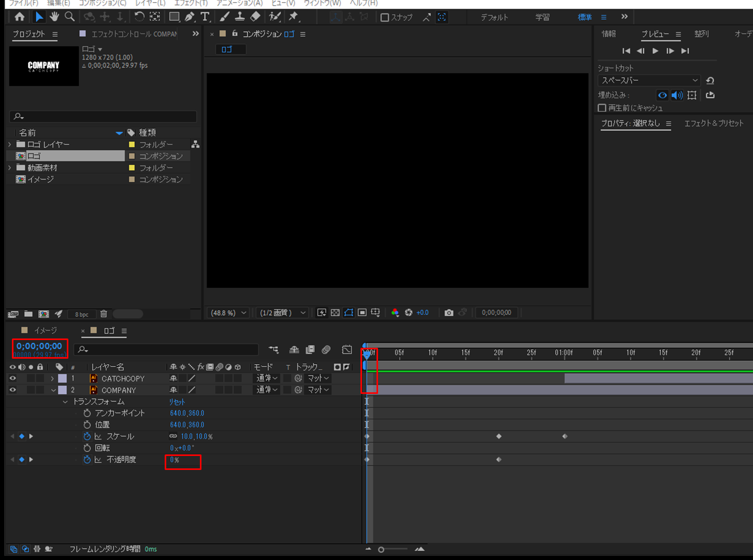Click the scale keyframe at 20f
The width and height of the screenshot is (753, 560).
pyautogui.click(x=499, y=436)
